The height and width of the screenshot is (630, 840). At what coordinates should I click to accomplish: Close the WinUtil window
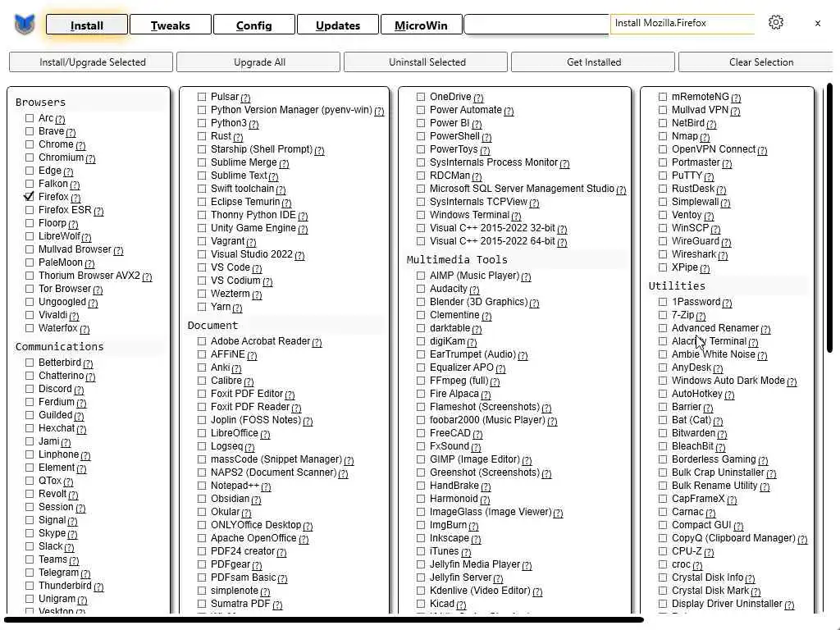point(818,23)
